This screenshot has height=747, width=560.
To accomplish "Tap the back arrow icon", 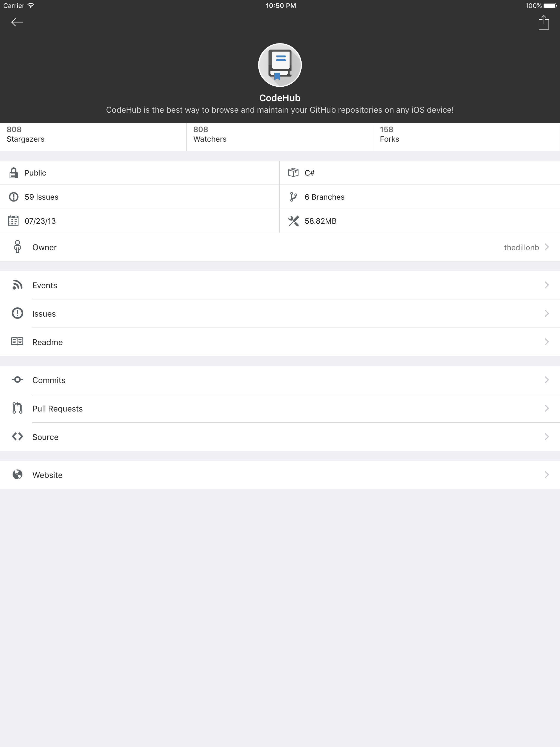I will (17, 22).
